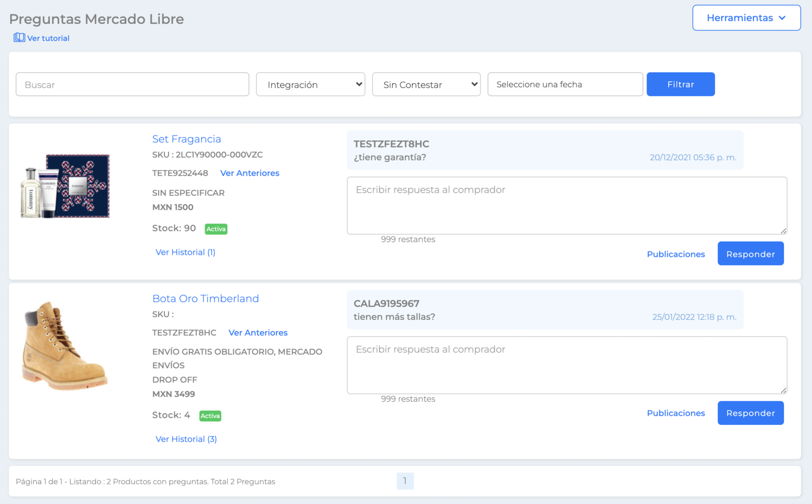Click the MXN 3499 price text
Viewport: 812px width, 504px height.
pos(174,394)
